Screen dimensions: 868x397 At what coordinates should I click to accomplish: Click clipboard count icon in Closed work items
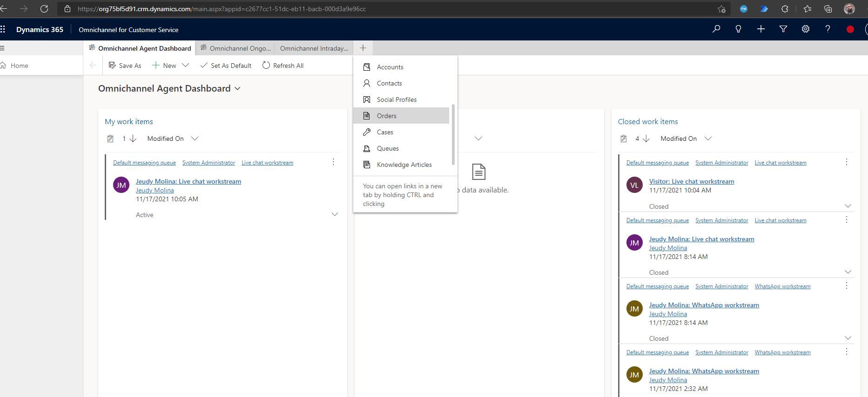pyautogui.click(x=624, y=139)
